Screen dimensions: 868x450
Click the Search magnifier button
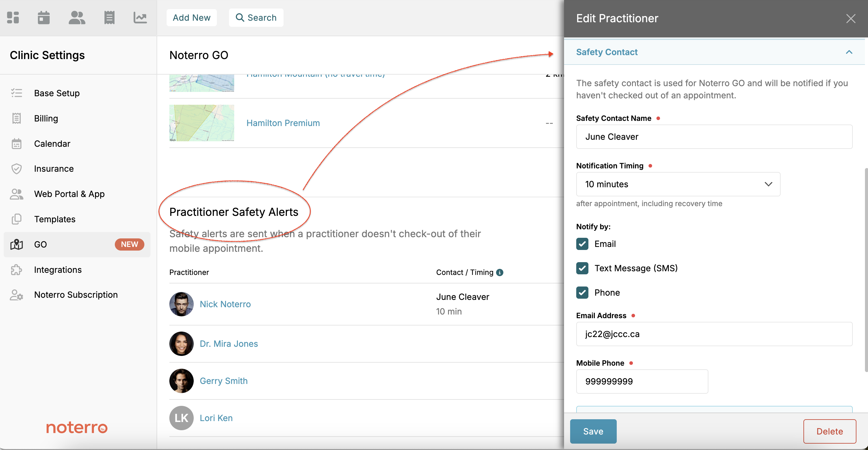point(256,18)
